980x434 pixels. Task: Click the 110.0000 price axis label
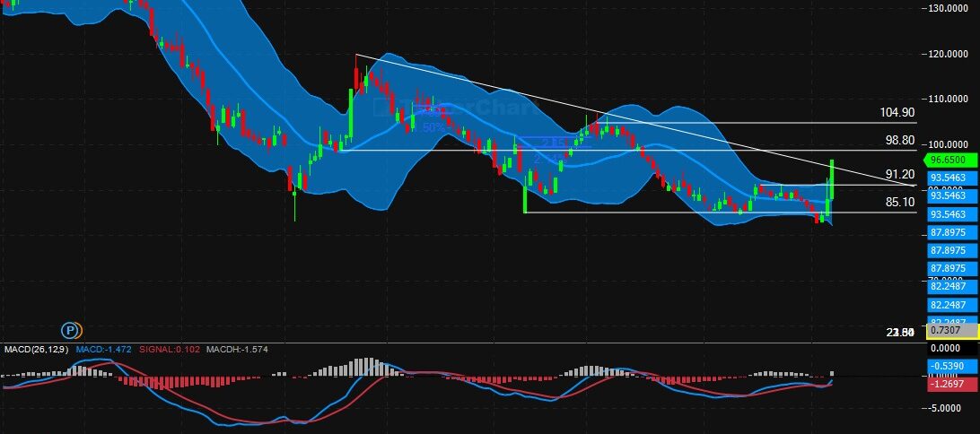[x=949, y=99]
